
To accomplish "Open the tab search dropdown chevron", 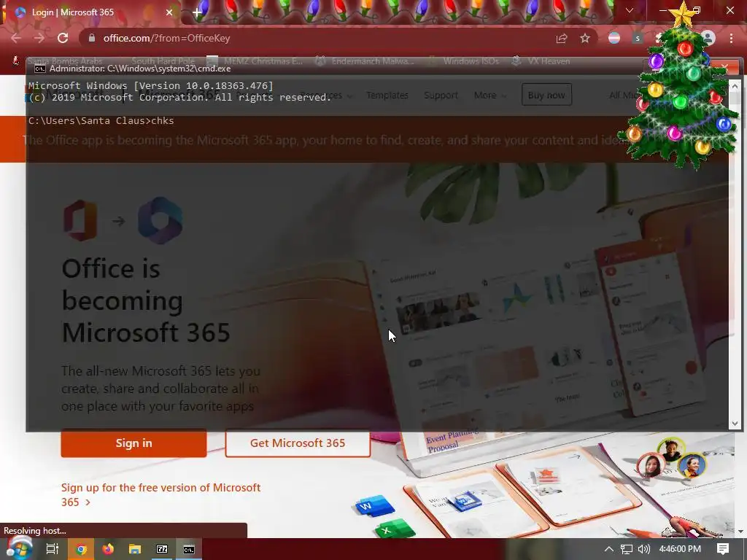I will pyautogui.click(x=630, y=10).
